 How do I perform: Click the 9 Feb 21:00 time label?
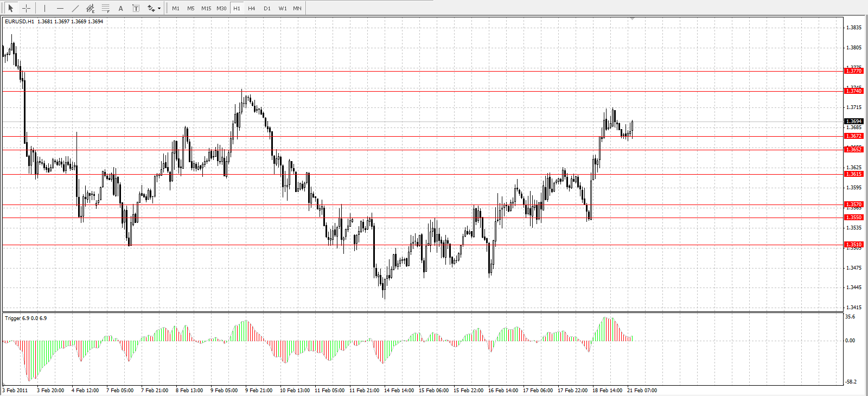coord(259,391)
